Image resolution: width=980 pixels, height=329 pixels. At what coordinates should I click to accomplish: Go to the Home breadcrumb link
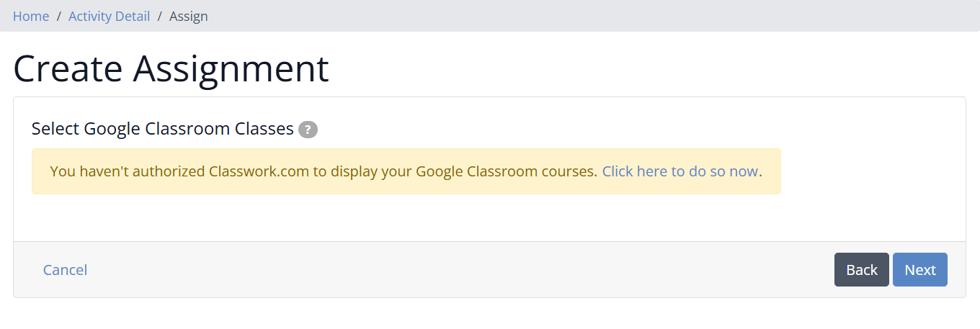(31, 16)
